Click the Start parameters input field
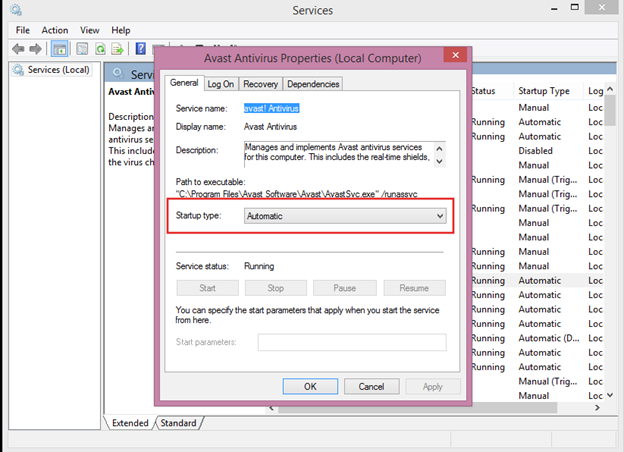624x452 pixels. click(352, 342)
